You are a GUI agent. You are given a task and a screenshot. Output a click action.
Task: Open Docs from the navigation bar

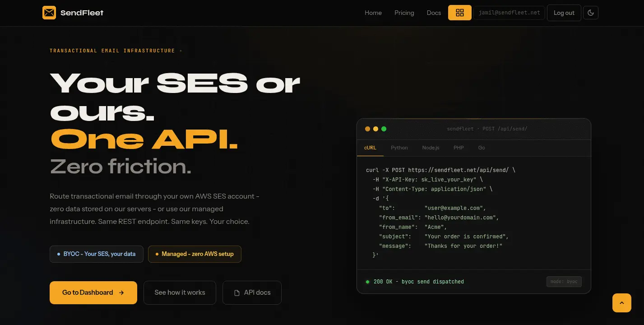tap(434, 13)
